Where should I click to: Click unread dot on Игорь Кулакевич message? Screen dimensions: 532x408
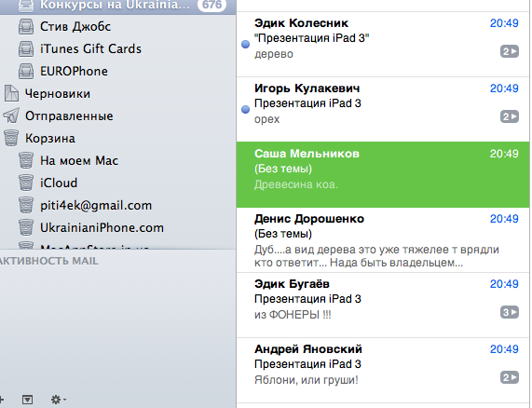tap(245, 109)
